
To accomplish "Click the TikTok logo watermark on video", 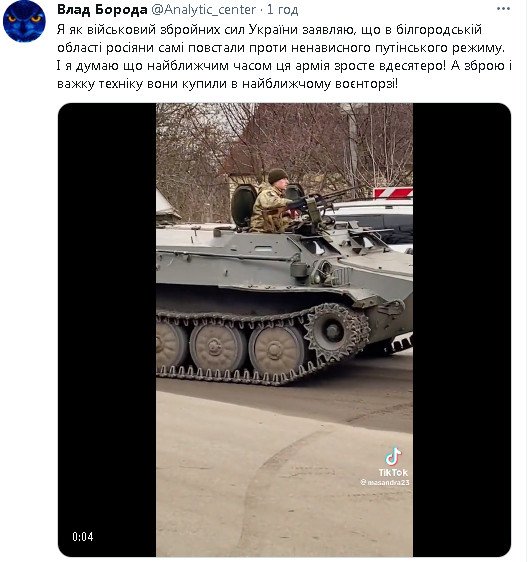I will 393,462.
